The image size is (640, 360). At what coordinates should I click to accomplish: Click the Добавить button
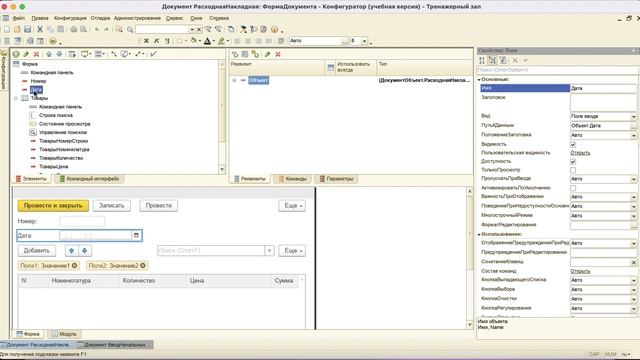coord(37,251)
